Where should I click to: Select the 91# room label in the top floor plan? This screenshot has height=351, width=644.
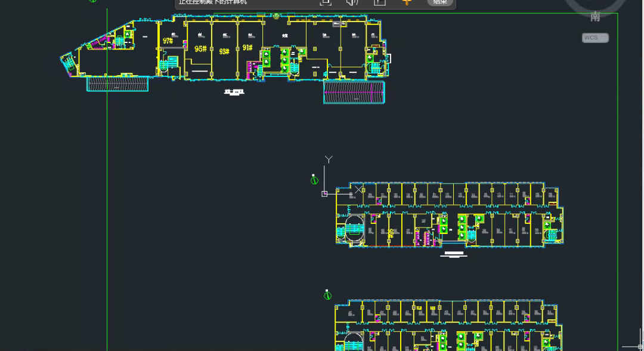pos(247,48)
